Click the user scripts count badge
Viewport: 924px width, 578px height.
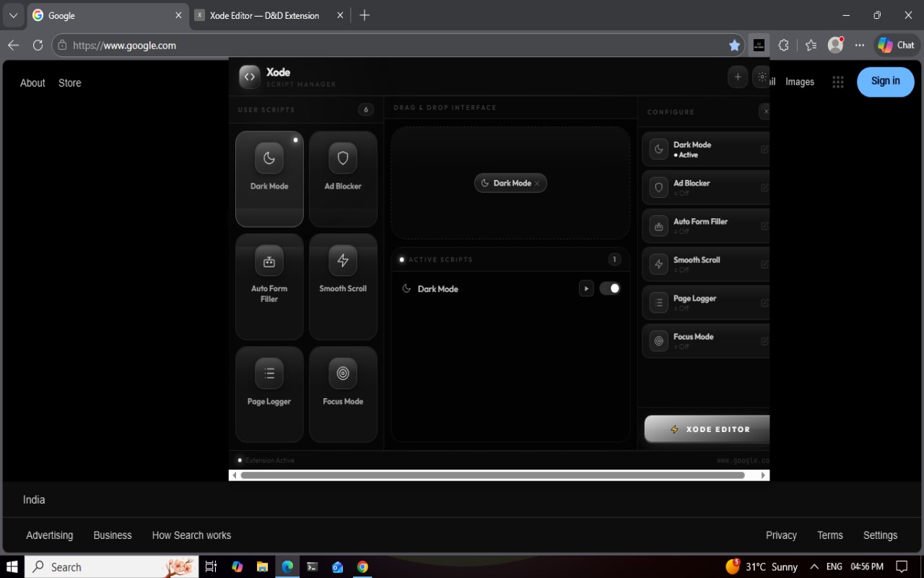[x=366, y=110]
